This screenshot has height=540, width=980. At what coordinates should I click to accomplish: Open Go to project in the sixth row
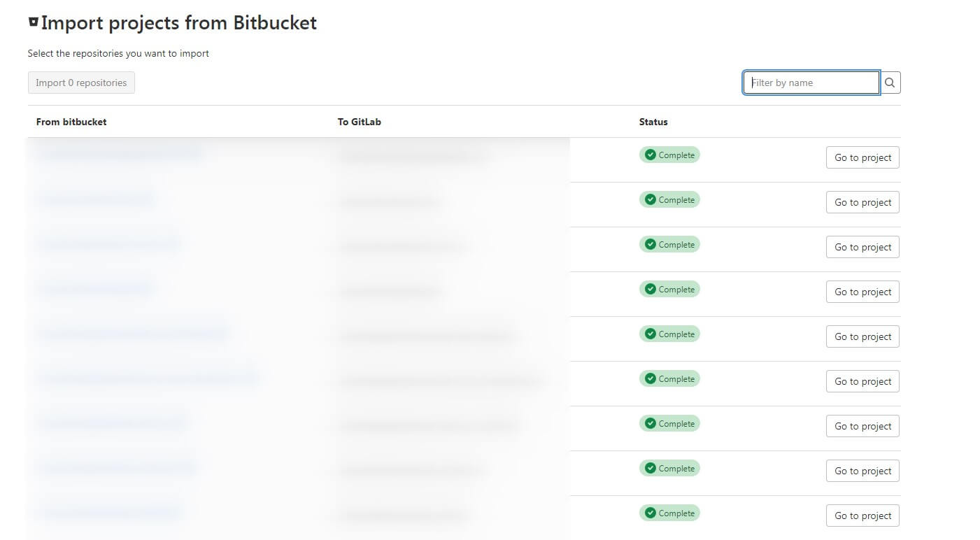click(x=862, y=381)
